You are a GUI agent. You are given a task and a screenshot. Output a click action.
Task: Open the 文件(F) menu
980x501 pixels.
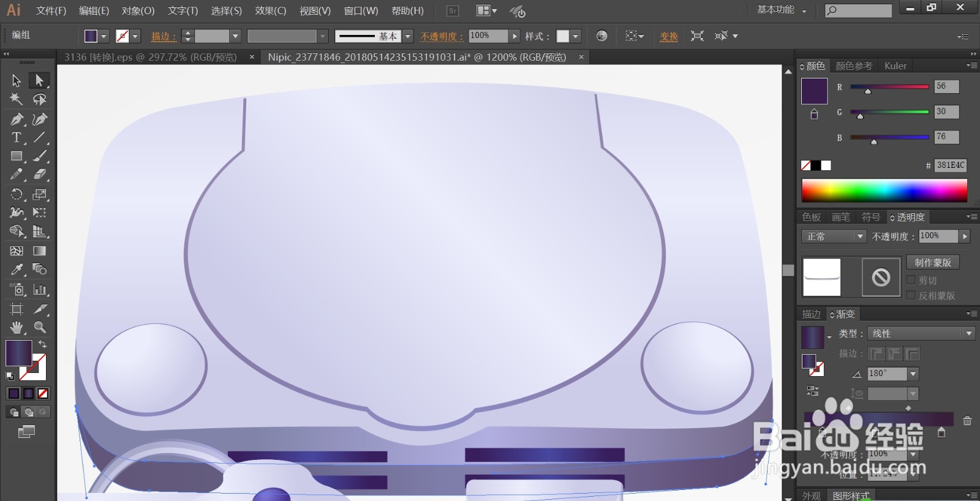pyautogui.click(x=51, y=10)
